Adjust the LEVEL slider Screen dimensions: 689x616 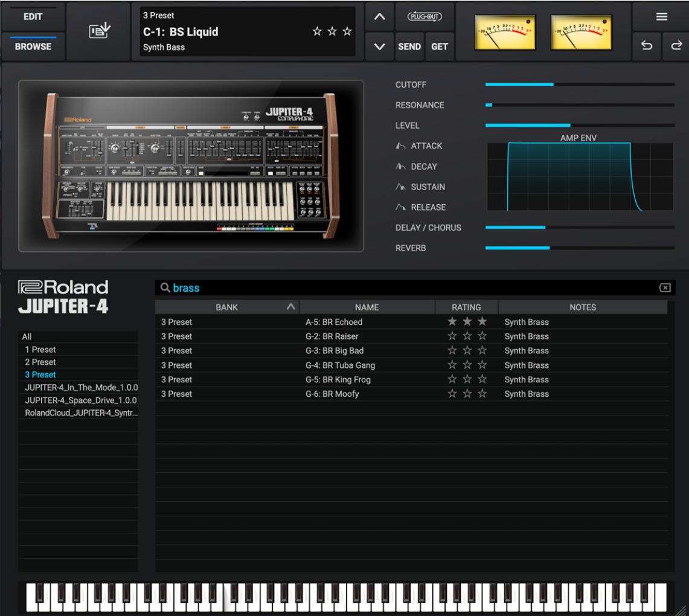[x=580, y=125]
